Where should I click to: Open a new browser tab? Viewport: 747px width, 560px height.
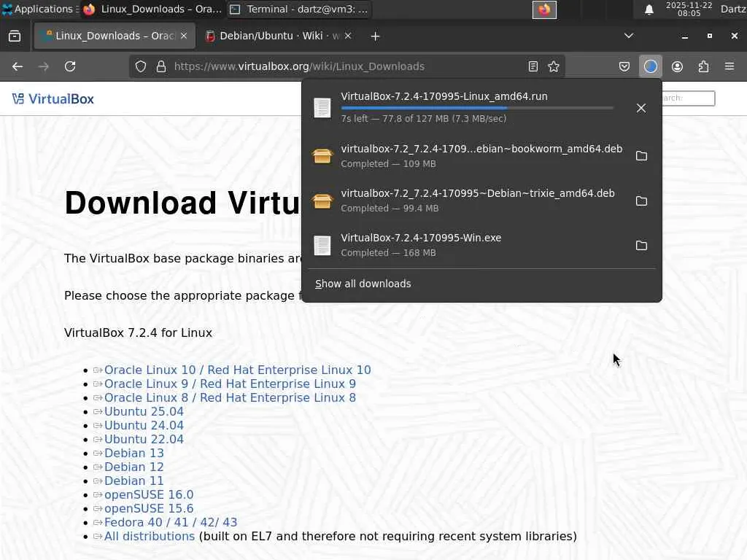(375, 36)
